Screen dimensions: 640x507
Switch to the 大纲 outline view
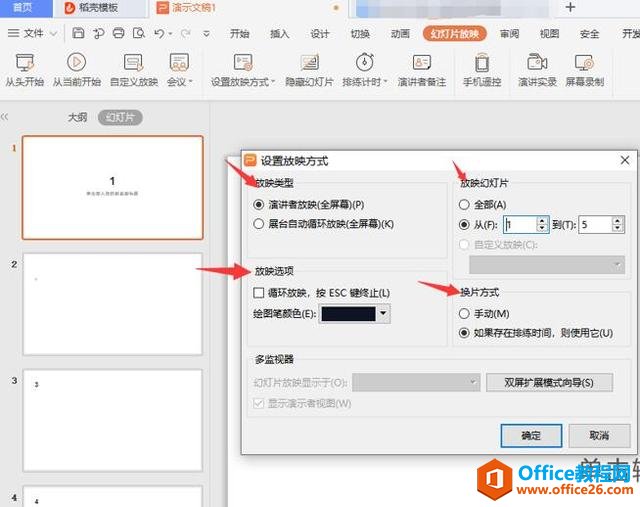click(77, 118)
